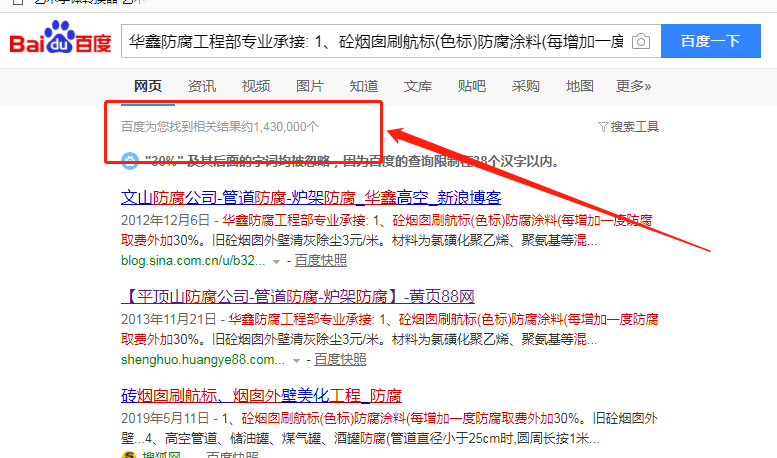Go to the 贴吧 tab
Viewport: 777px width, 458px height.
[472, 86]
